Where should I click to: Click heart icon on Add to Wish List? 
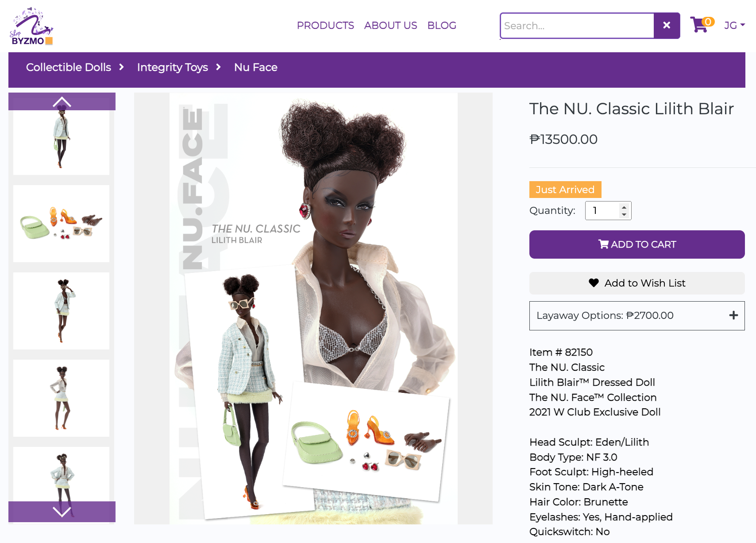[594, 283]
